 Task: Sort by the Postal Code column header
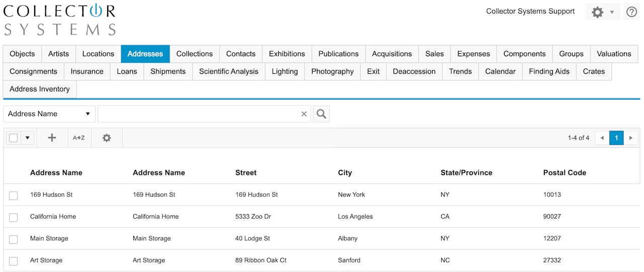point(565,172)
